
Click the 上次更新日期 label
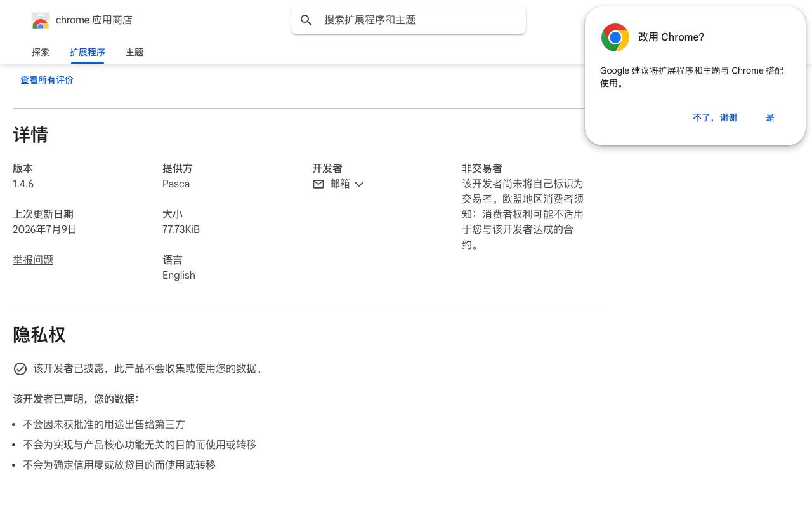point(43,215)
